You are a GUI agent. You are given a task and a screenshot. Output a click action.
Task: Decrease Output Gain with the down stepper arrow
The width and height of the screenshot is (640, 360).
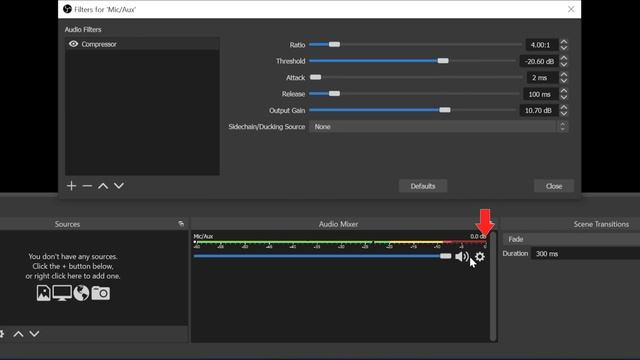pyautogui.click(x=564, y=114)
